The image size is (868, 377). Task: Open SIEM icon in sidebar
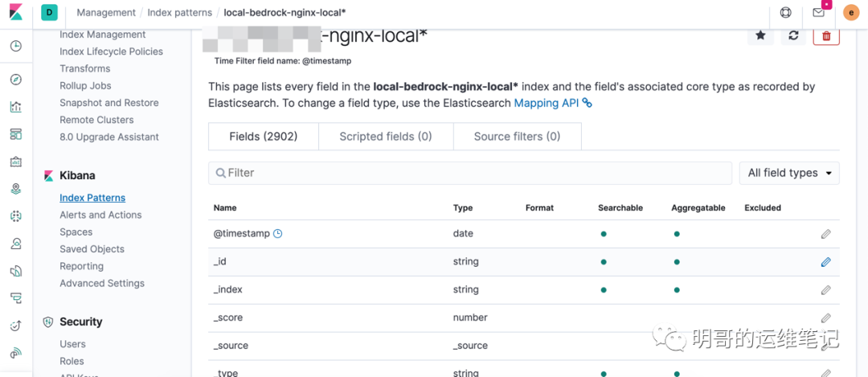coord(16,353)
